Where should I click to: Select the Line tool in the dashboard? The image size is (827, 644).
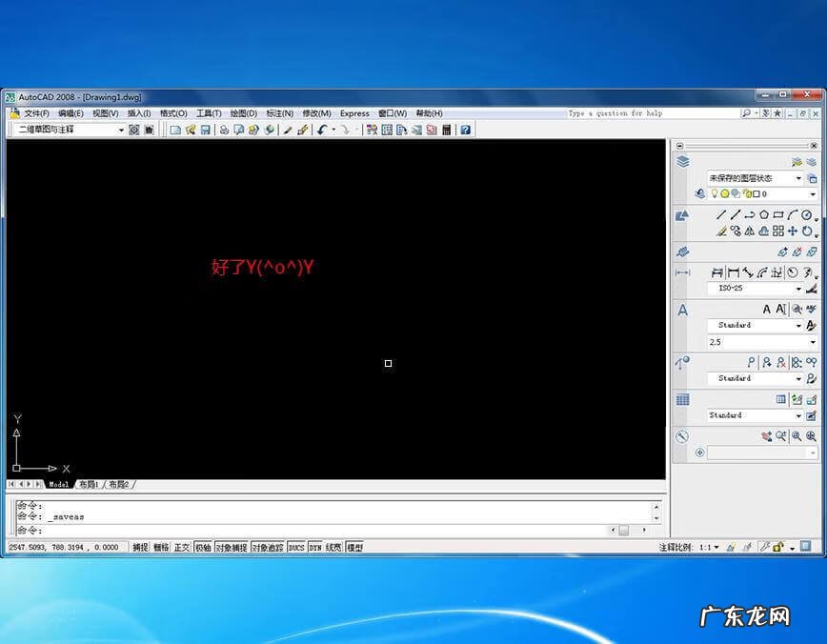(x=721, y=216)
